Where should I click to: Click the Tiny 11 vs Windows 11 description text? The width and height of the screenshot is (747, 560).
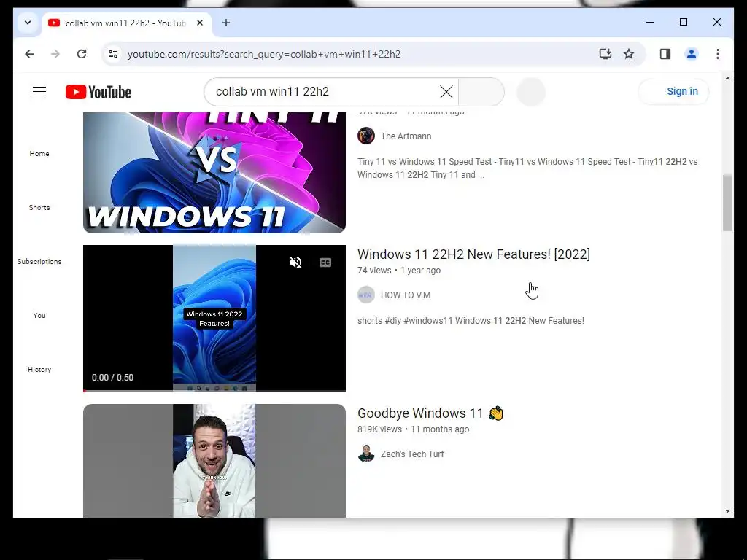click(x=527, y=168)
